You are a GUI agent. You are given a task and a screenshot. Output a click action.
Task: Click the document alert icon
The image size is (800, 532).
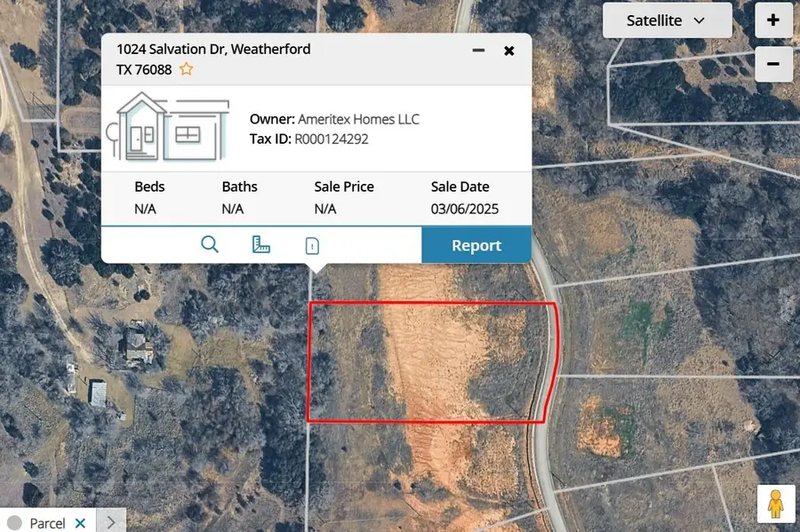[x=312, y=246]
